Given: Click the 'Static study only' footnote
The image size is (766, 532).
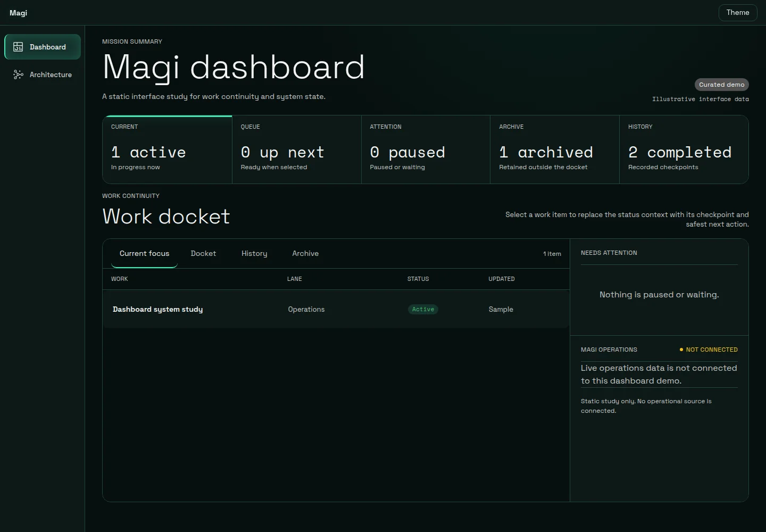Looking at the screenshot, I should 646,406.
